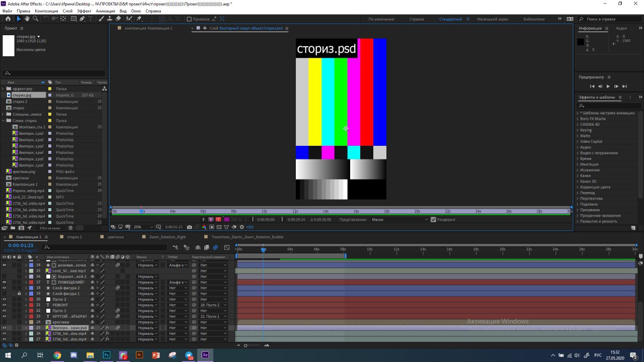Select the Roto Brush tool
This screenshot has width=644, height=362.
(x=129, y=19)
